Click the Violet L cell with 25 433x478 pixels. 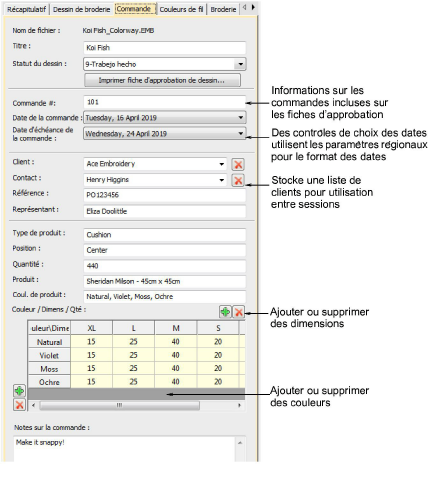tap(134, 355)
